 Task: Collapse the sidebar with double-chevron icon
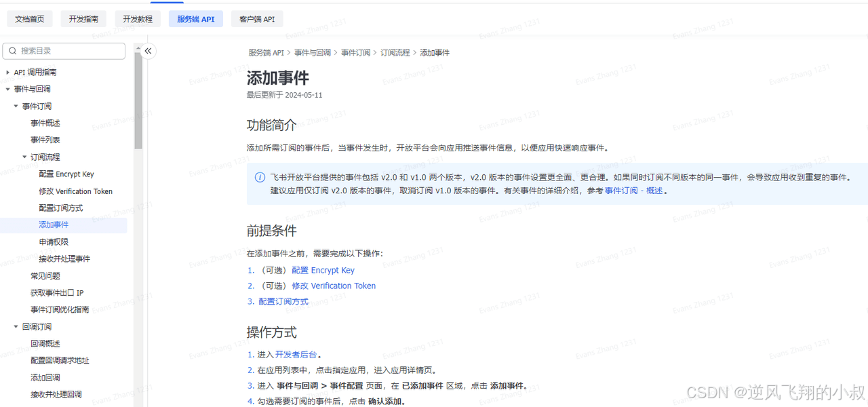tap(148, 51)
